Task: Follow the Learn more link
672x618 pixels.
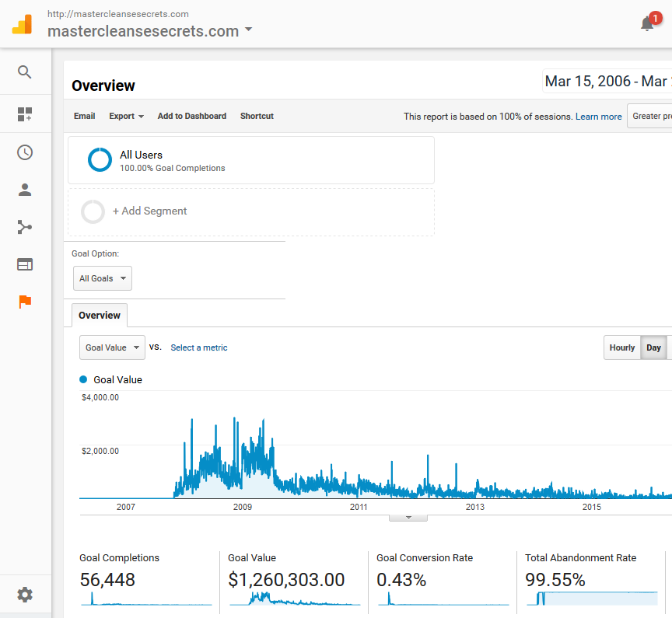Action: 598,117
